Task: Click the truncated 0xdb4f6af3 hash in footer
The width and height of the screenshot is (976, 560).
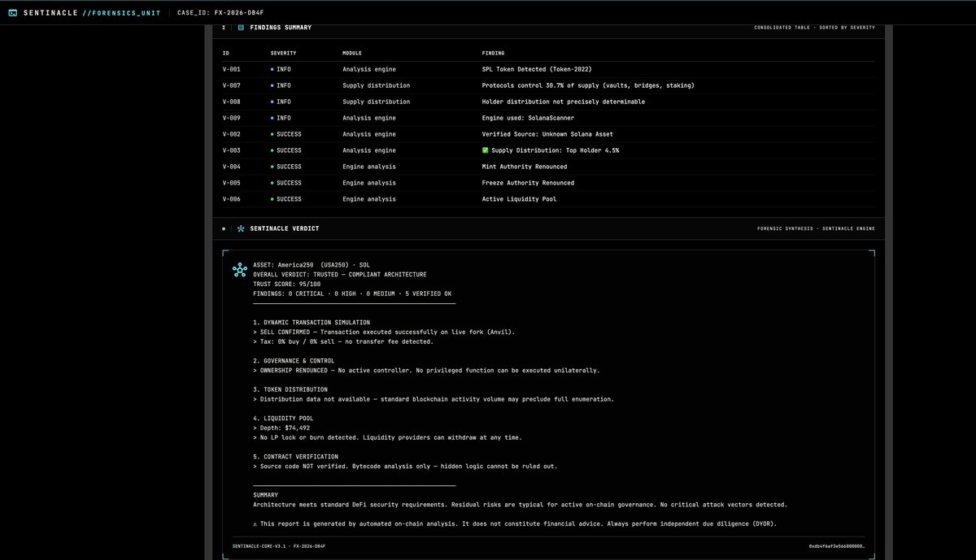Action: 837,546
